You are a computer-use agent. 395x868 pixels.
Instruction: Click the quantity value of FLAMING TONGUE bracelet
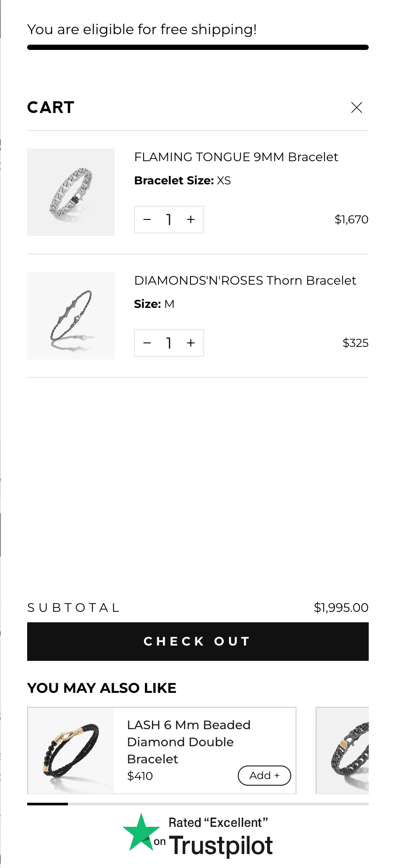click(169, 219)
